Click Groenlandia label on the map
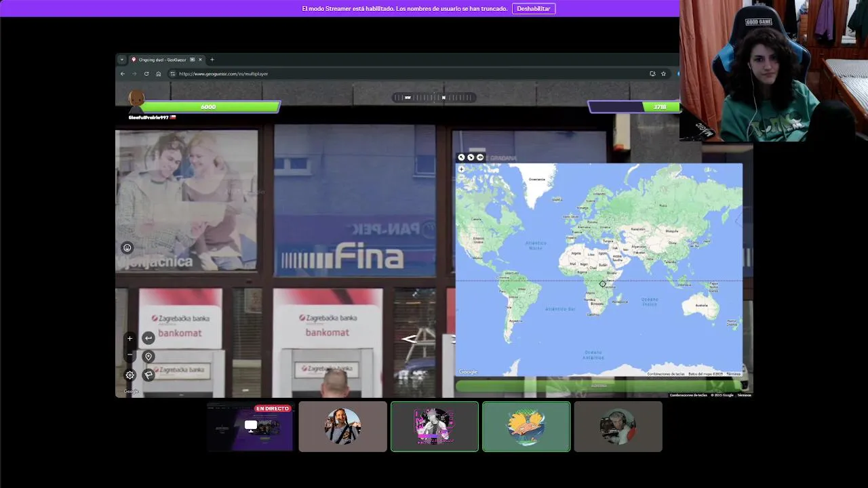 536,179
